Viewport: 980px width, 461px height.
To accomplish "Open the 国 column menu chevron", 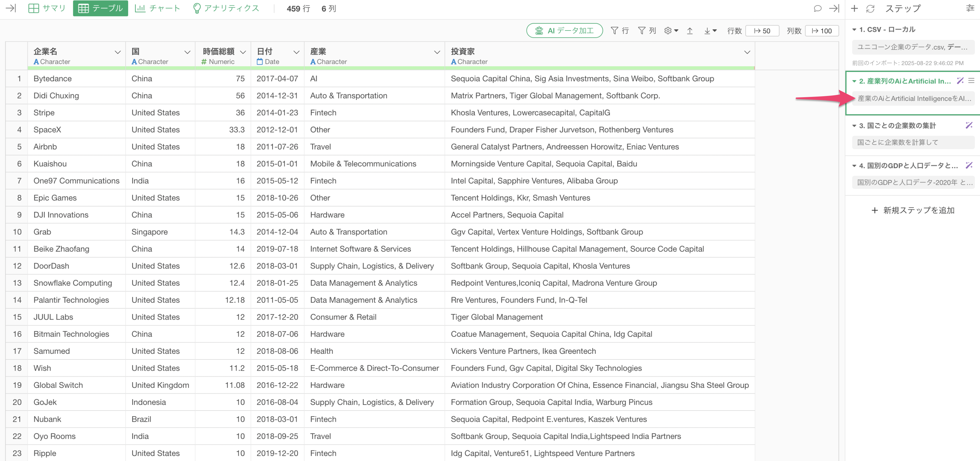I will [187, 52].
